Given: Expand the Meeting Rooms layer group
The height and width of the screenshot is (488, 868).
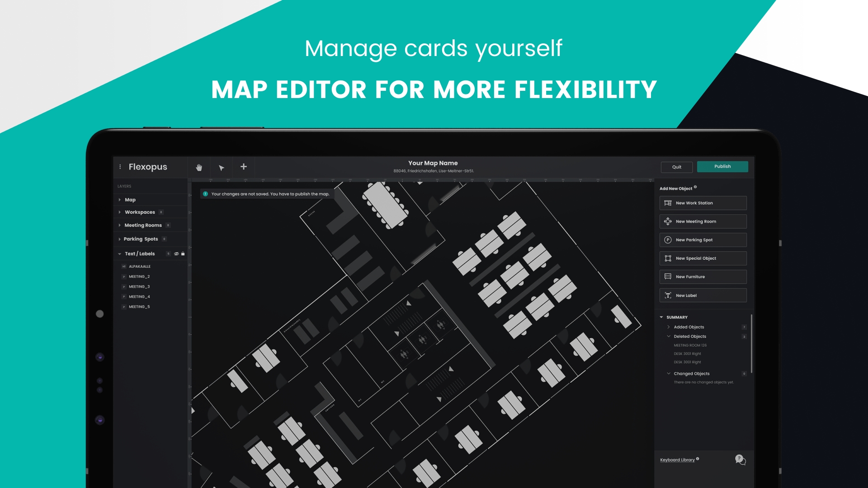Looking at the screenshot, I should [x=120, y=225].
